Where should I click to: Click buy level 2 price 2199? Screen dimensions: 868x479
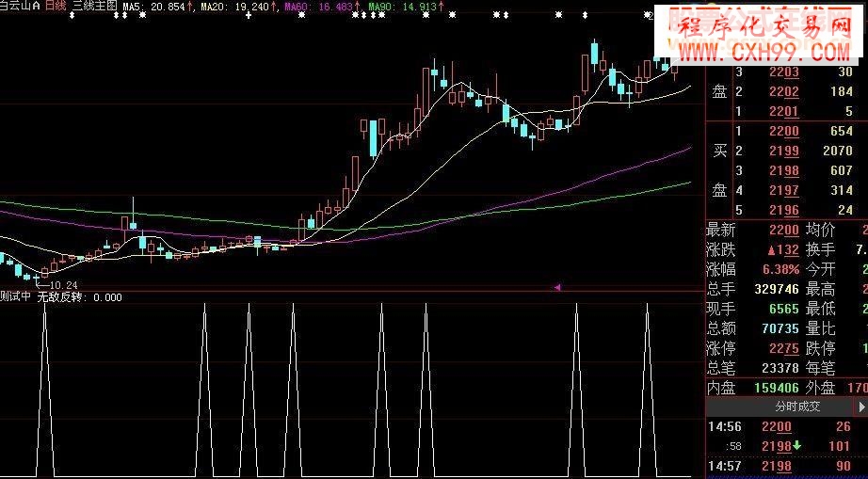tap(783, 152)
